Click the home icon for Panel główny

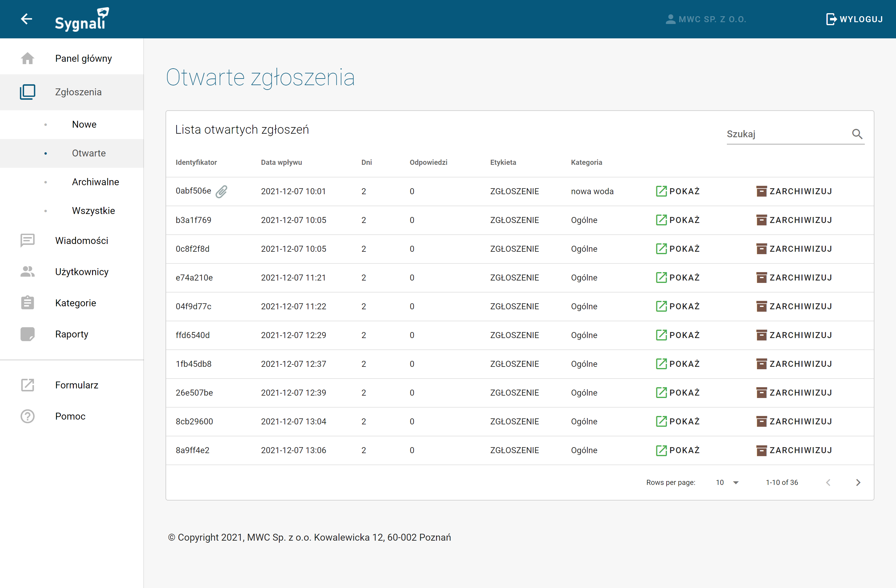(28, 58)
